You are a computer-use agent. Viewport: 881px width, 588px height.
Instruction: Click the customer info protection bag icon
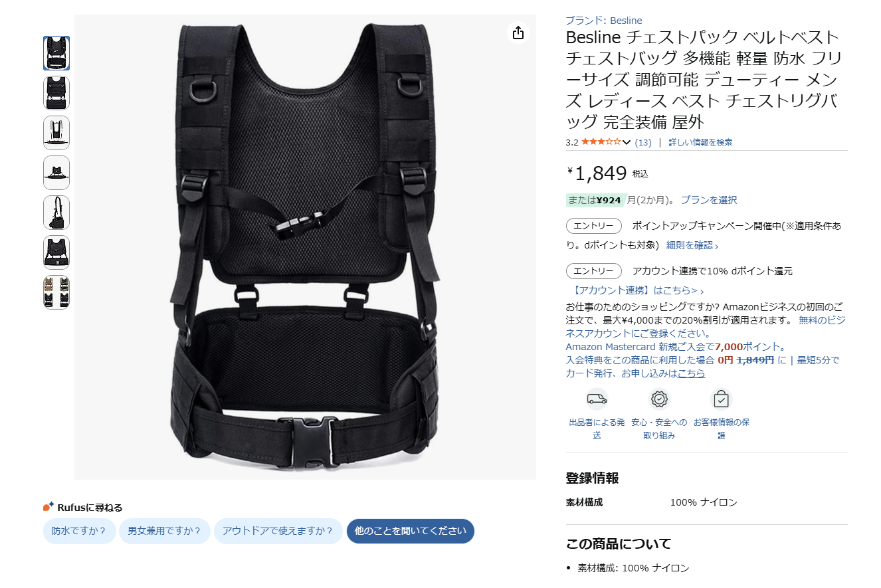coord(722,399)
